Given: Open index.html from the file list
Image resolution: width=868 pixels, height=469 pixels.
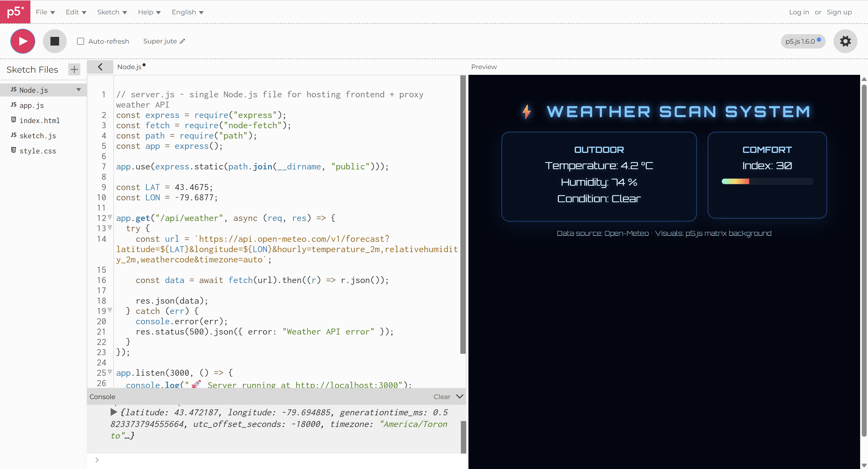Looking at the screenshot, I should (40, 120).
